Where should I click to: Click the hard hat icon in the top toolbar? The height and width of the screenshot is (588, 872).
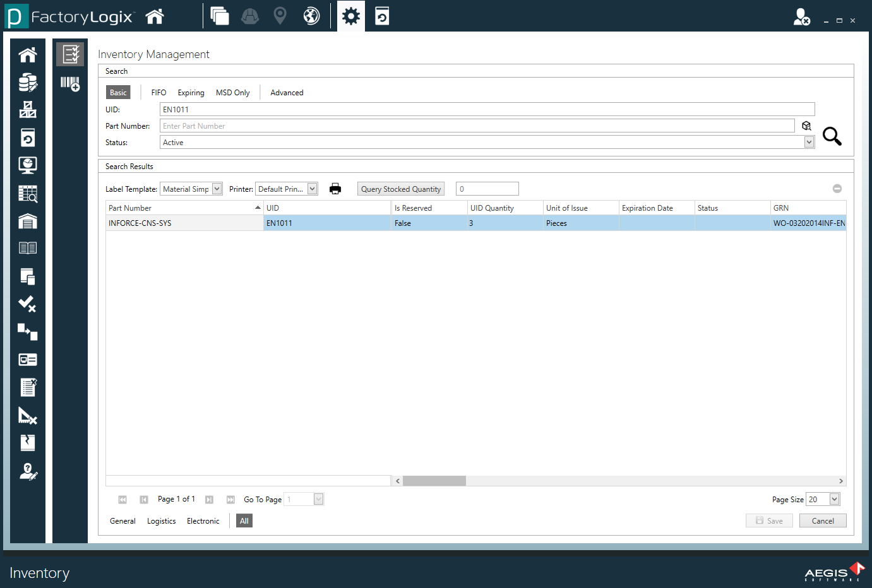249,16
